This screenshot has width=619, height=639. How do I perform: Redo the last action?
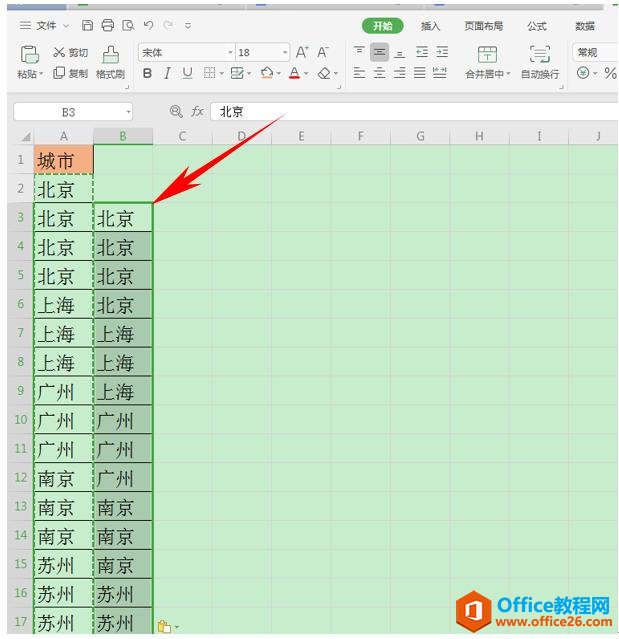pos(168,25)
